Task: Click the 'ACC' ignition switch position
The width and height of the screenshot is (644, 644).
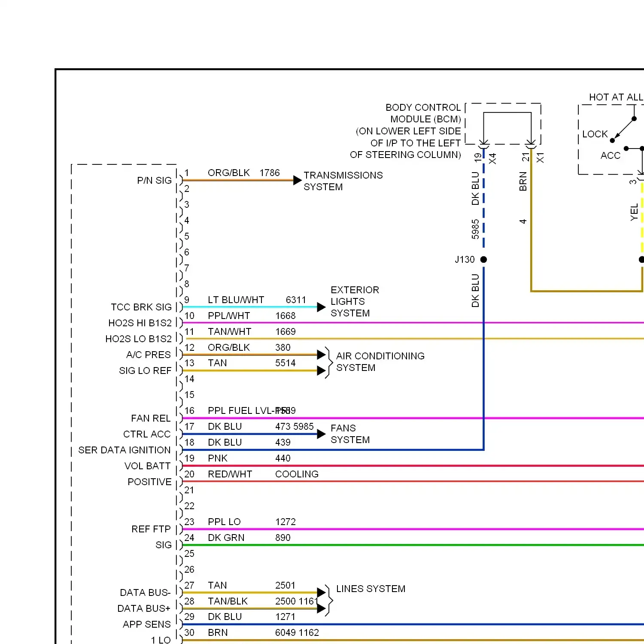Action: 610,155
